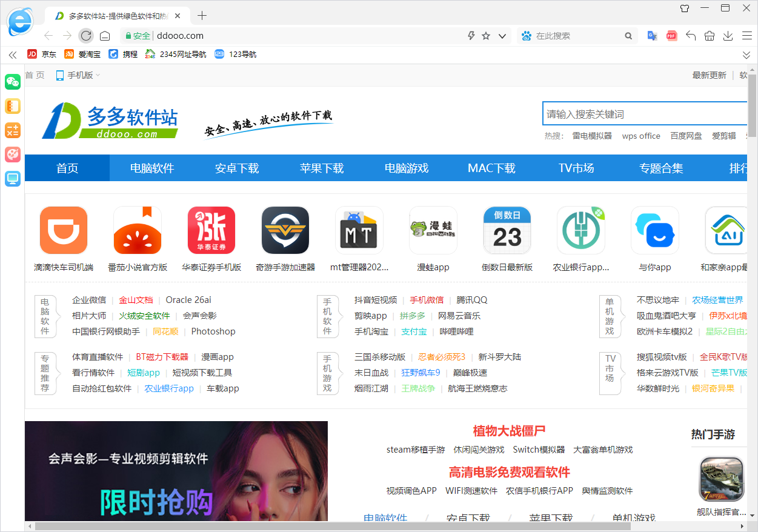Bookmark page with the star icon
Screen dimensions: 758x532
pyautogui.click(x=486, y=36)
